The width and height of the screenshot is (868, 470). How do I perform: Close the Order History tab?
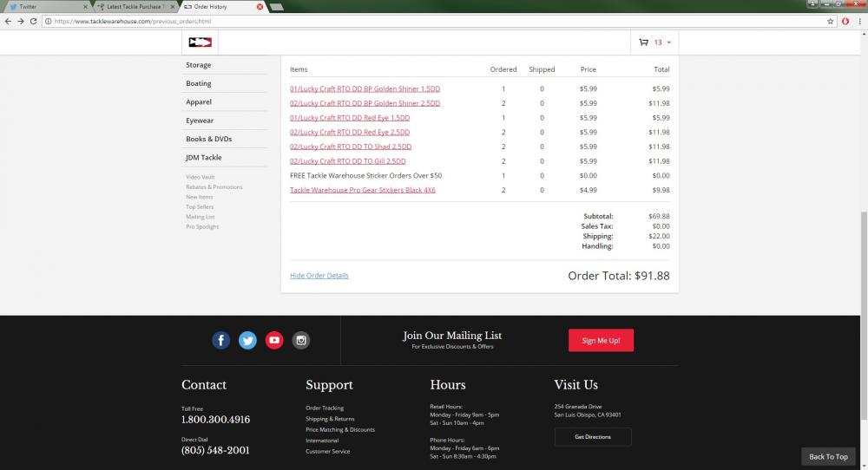tap(260, 7)
